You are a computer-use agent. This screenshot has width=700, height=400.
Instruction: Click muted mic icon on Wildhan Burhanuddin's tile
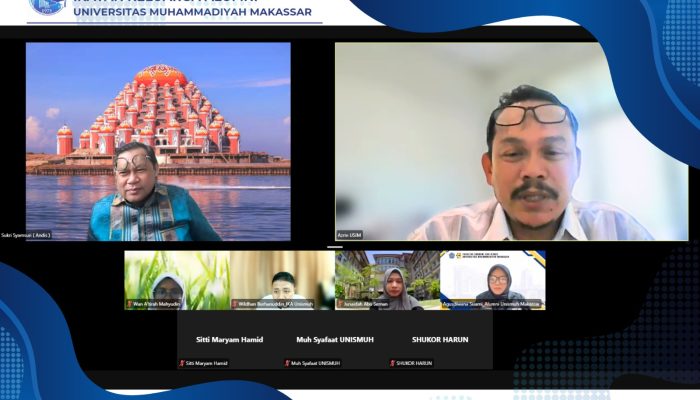click(x=234, y=304)
